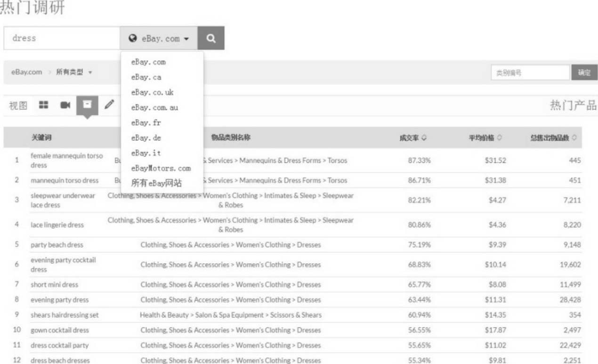Viewport: 598px width, 364px height.
Task: Choose eBay.fr from site list
Action: 146,122
